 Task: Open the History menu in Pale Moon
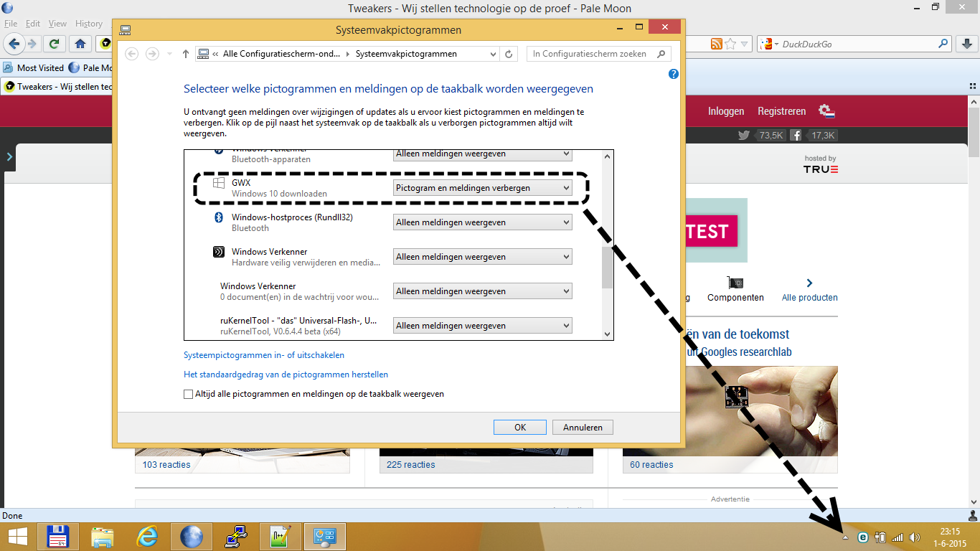coord(89,24)
